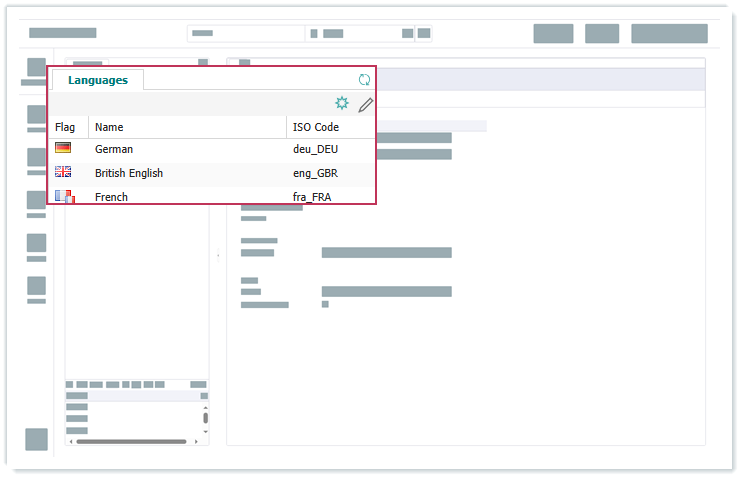The width and height of the screenshot is (742, 479).
Task: Sort by the ISO Code column header
Action: coord(315,127)
